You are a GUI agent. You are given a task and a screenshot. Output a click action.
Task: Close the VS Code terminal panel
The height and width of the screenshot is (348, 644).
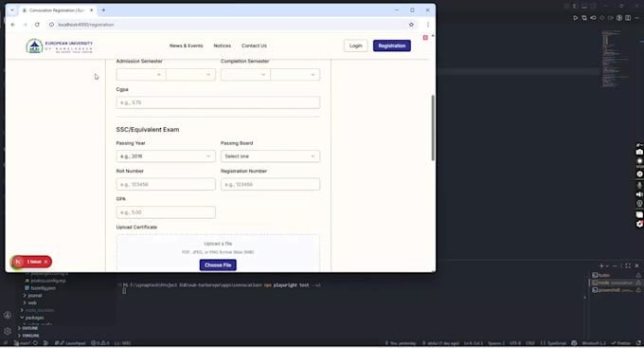point(637,266)
